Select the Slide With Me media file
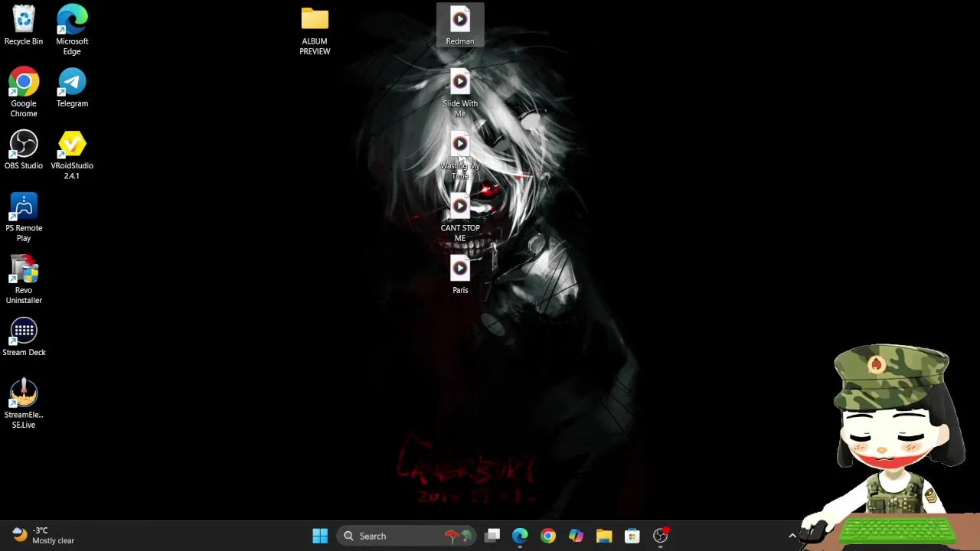Screen dimensions: 980x551 (460, 93)
